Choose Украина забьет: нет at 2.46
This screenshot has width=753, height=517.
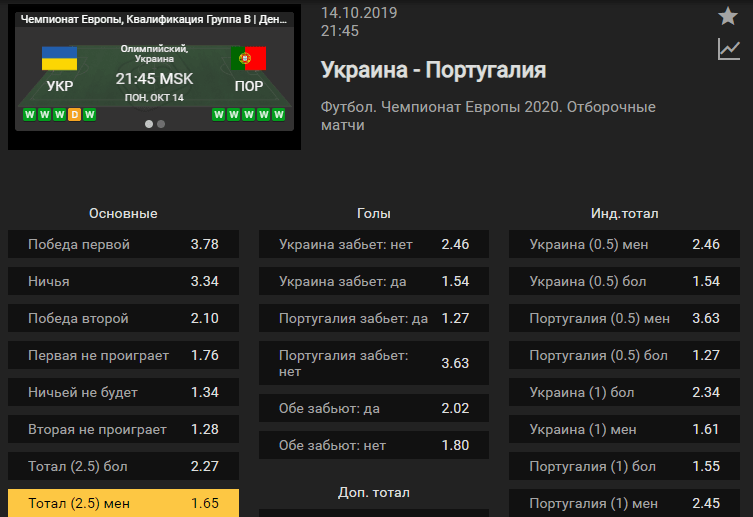(x=374, y=244)
